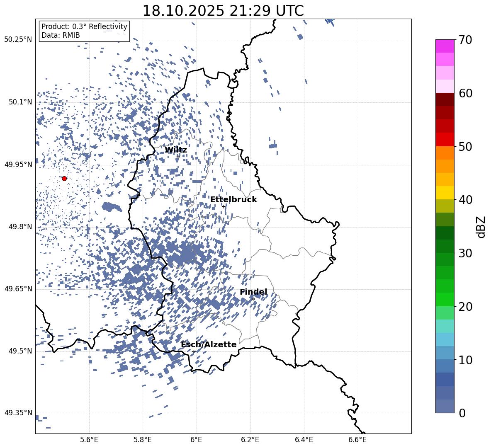
Task: Click the cross marker below Findel label
Action: pyautogui.click(x=253, y=299)
